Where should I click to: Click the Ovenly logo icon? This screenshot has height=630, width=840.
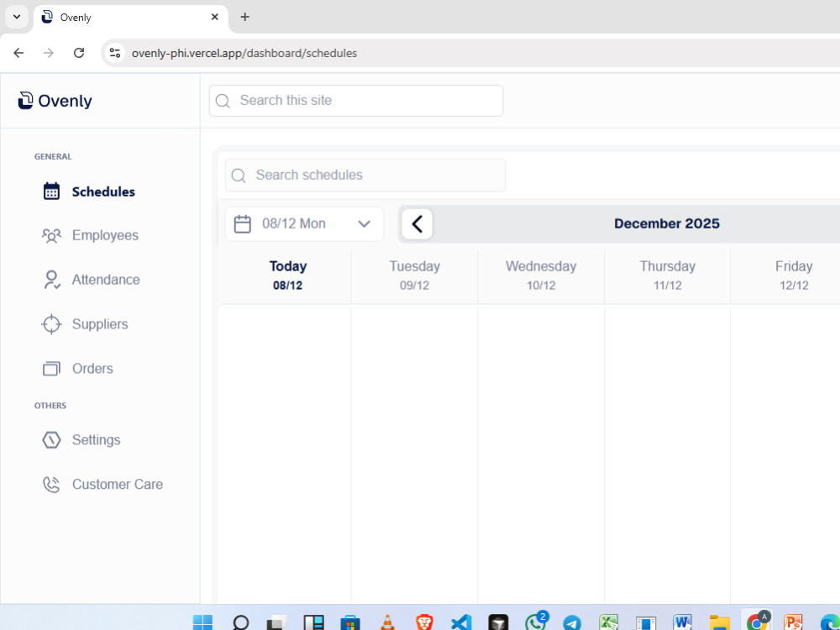[x=25, y=100]
